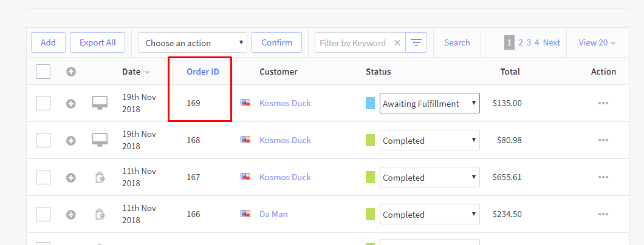Click the Add button
The width and height of the screenshot is (644, 245).
click(x=48, y=42)
